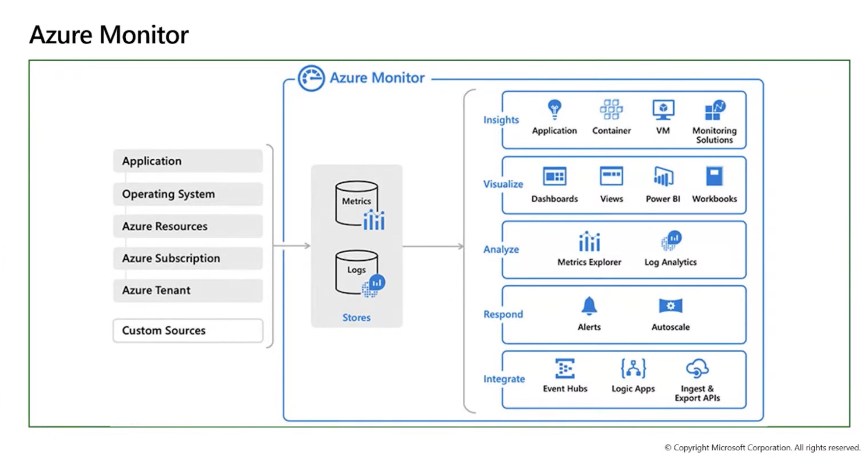Click the Metrics Explorer text label
Screen dimensions: 868x464
coord(589,262)
